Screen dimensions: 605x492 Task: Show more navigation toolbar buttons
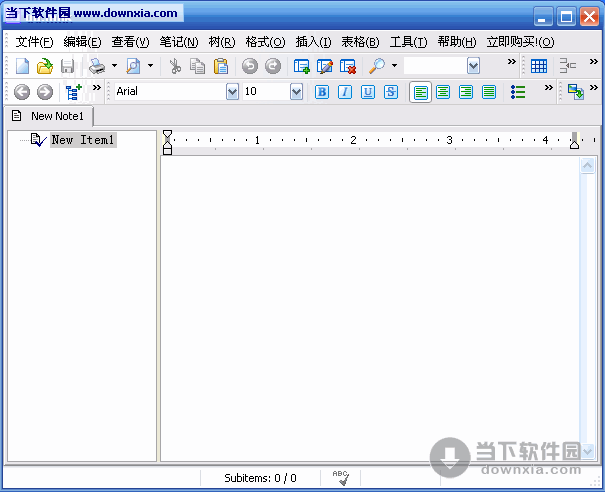coord(96,88)
